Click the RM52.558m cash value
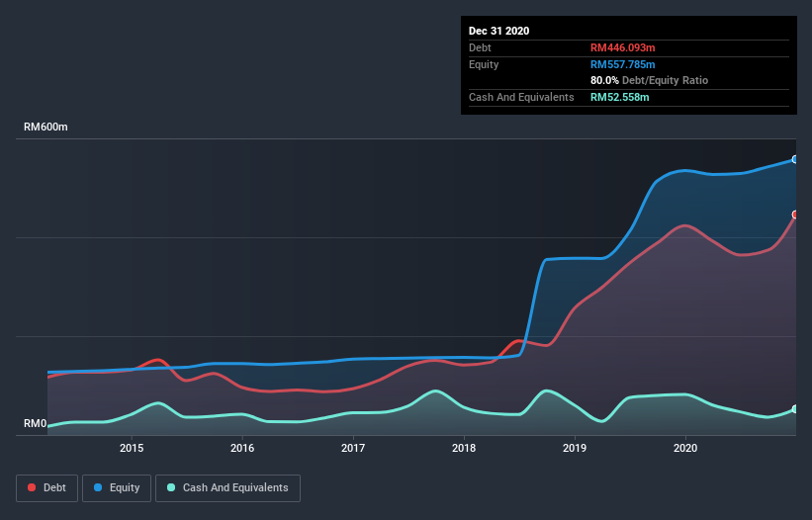Viewport: 812px width, 520px height. point(619,97)
